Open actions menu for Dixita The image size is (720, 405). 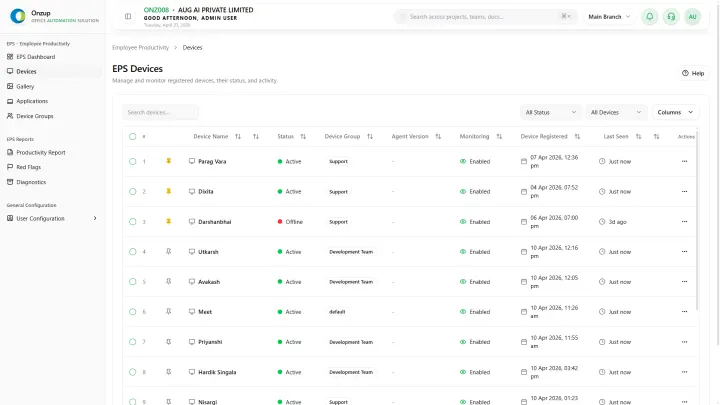pos(684,191)
